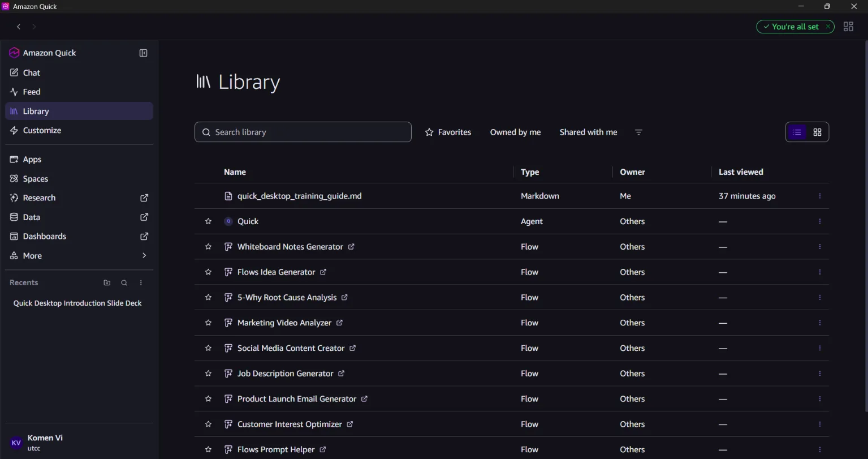Open quick_desktop_training_guide.md
This screenshot has height=459, width=868.
[300, 196]
